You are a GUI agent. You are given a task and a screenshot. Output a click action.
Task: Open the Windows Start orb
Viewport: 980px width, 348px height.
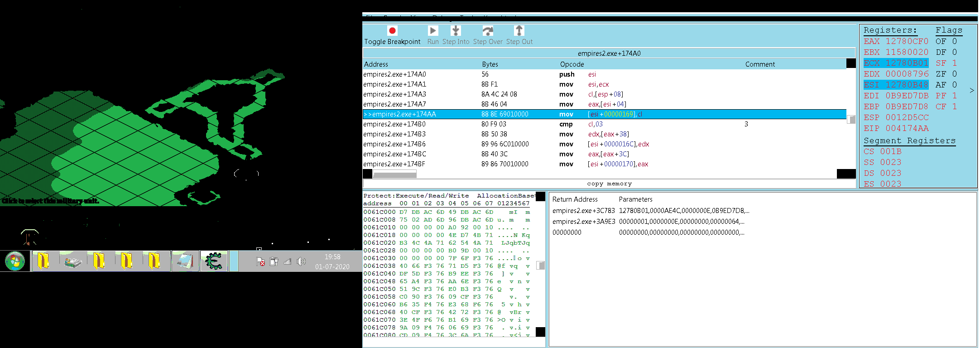click(15, 261)
